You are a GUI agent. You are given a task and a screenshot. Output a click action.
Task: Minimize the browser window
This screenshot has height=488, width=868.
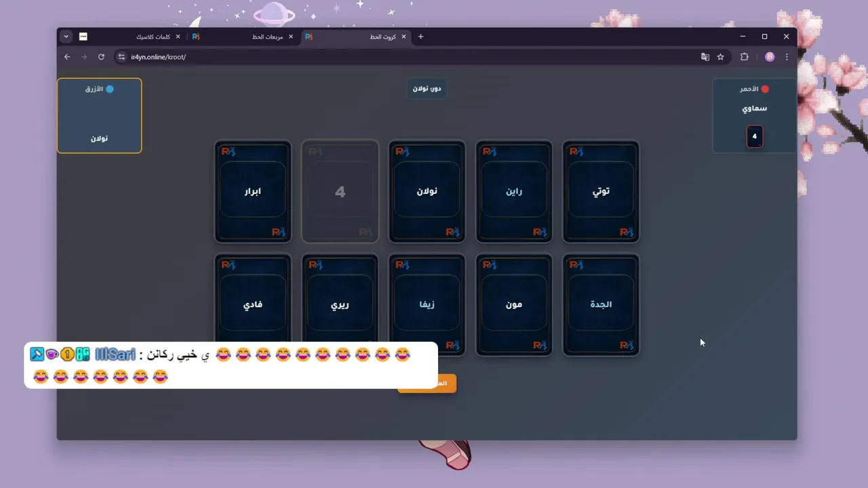pyautogui.click(x=743, y=37)
